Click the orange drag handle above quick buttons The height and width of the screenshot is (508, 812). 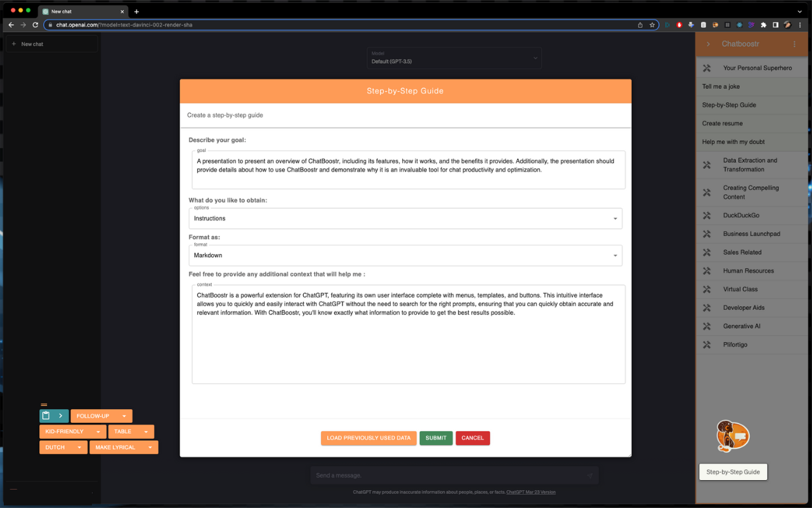pos(44,404)
